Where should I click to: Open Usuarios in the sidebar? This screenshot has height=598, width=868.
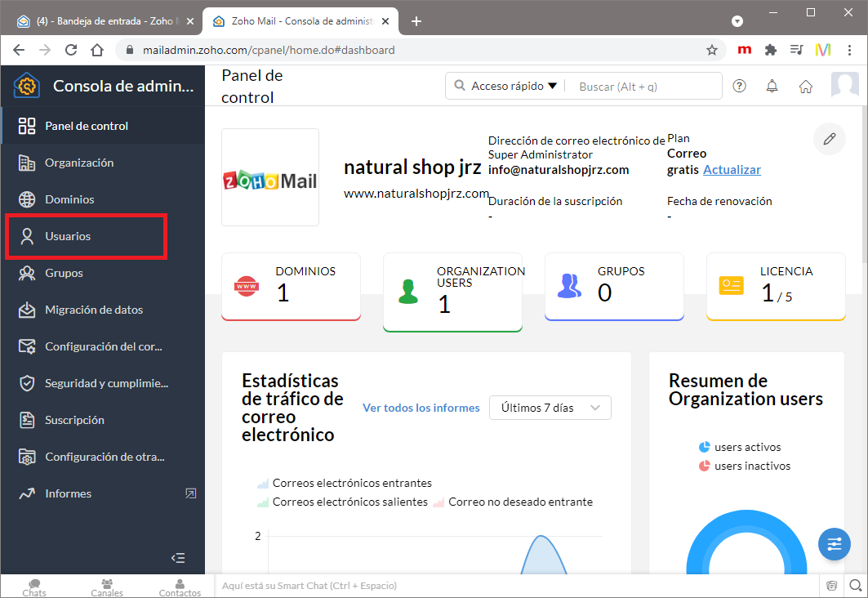click(x=68, y=236)
